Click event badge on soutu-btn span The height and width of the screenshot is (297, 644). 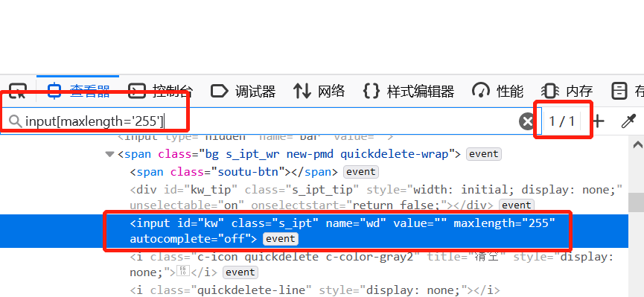click(360, 172)
